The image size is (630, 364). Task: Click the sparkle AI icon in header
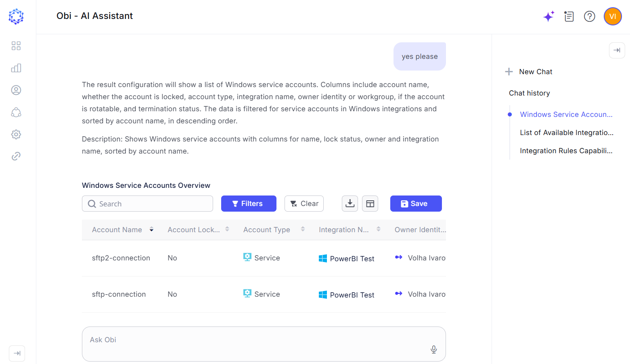pos(549,16)
